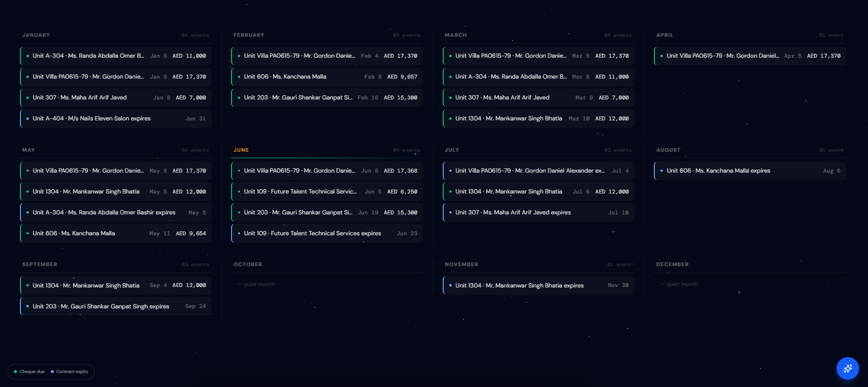Screen dimensions: 868x387
Task: Click the OCTOBER month heading
Action: point(248,265)
